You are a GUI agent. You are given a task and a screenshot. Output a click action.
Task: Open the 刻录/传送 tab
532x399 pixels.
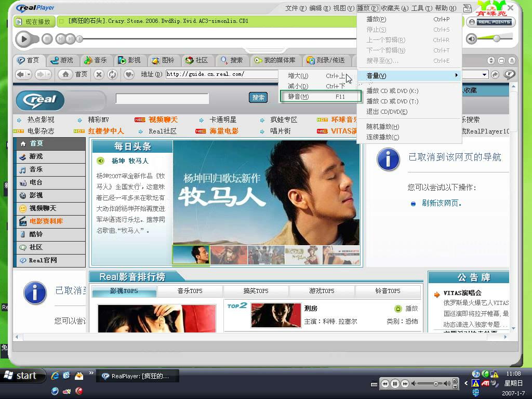click(326, 60)
